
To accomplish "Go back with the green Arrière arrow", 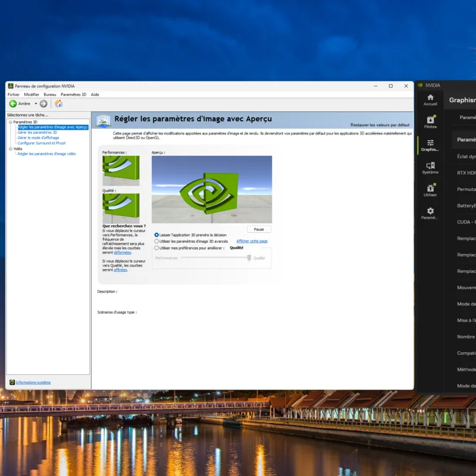I will tap(12, 104).
